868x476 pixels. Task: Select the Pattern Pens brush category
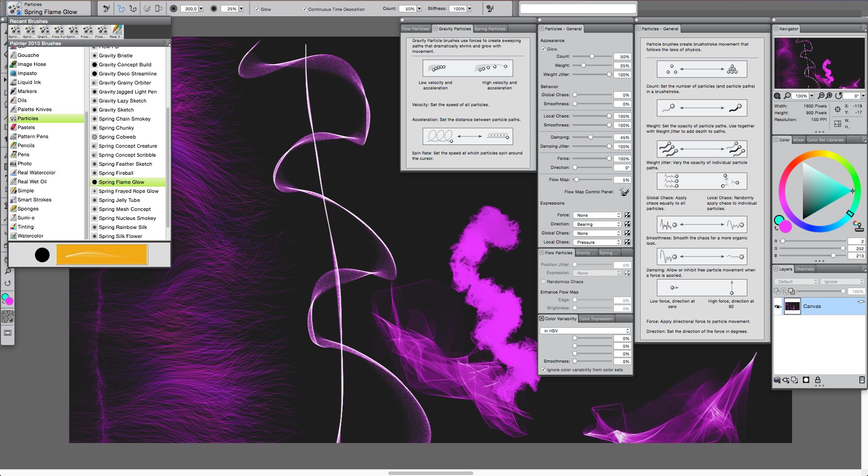coord(47,136)
